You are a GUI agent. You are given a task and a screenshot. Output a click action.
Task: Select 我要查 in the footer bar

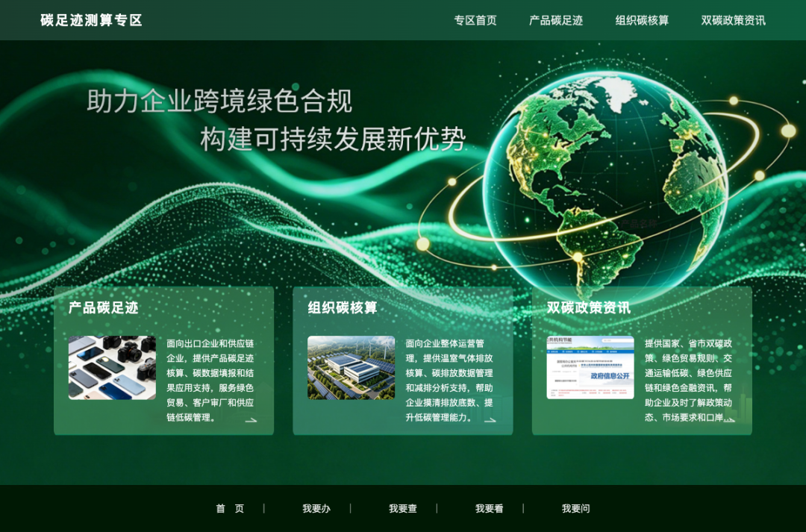[x=402, y=508]
